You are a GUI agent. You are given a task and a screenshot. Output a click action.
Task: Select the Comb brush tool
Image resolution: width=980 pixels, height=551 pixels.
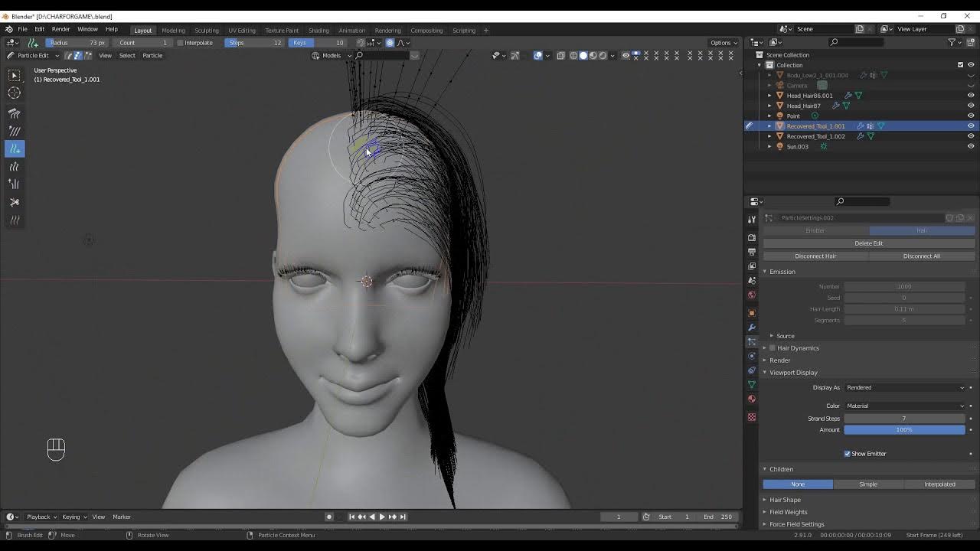click(x=15, y=112)
